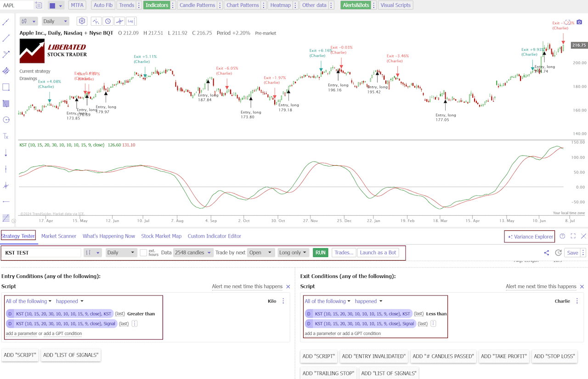The height and width of the screenshot is (379, 588).
Task: Select the Text drawing tool
Action: click(6, 136)
